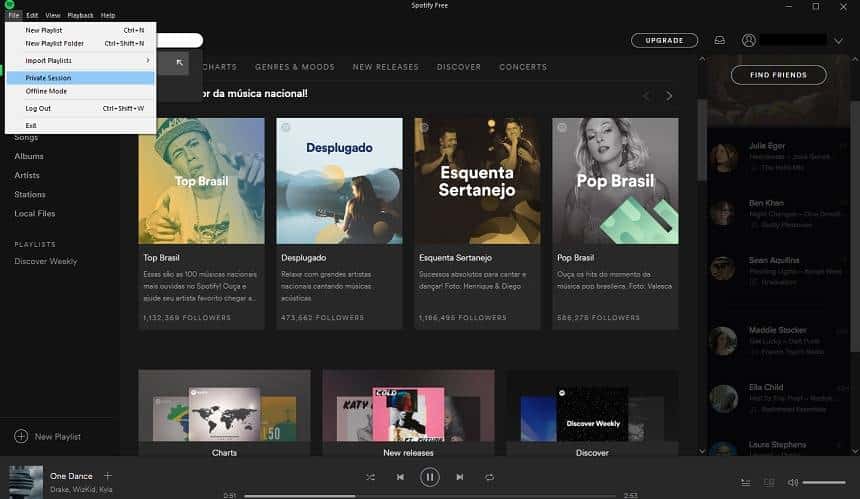Add One Dance to library plus icon

[x=108, y=475]
